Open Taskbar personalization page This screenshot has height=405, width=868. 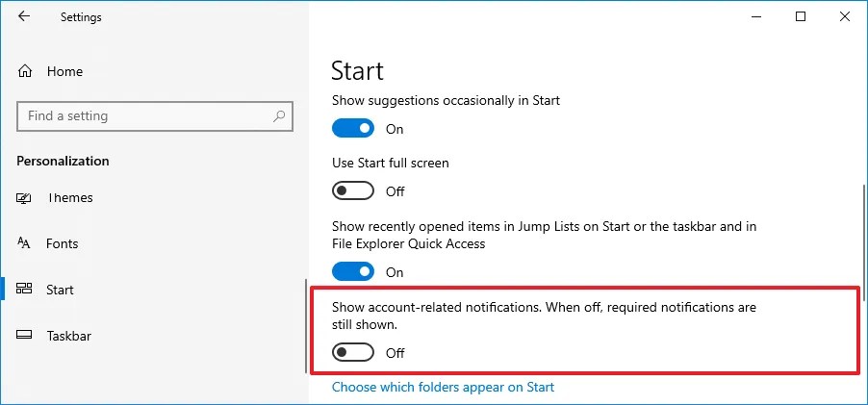(x=69, y=336)
